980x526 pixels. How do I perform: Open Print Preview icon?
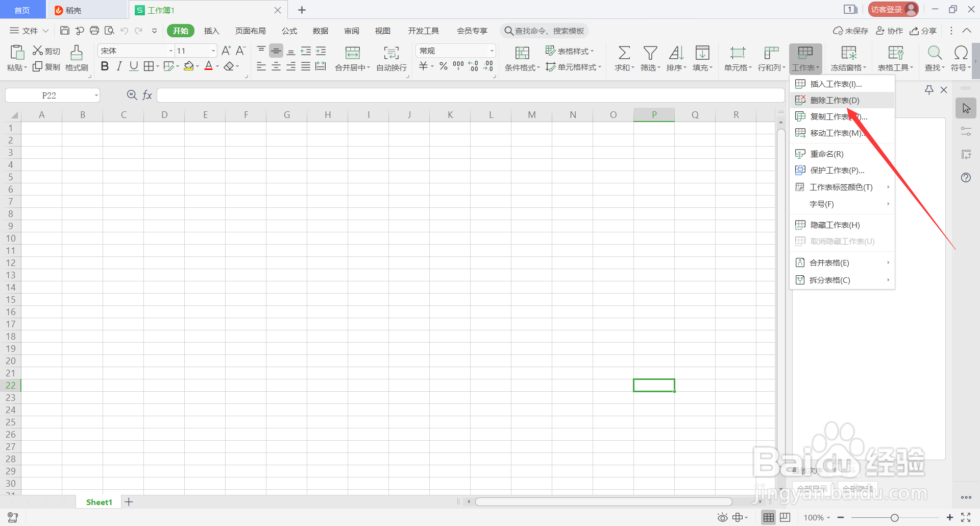click(109, 31)
